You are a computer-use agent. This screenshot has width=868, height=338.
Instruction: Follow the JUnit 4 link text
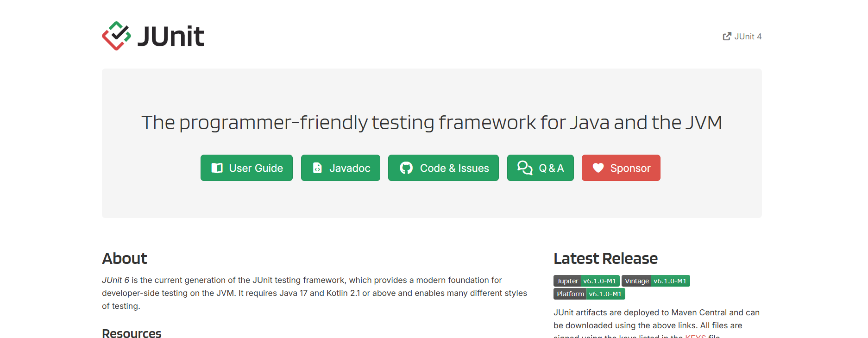pos(748,37)
